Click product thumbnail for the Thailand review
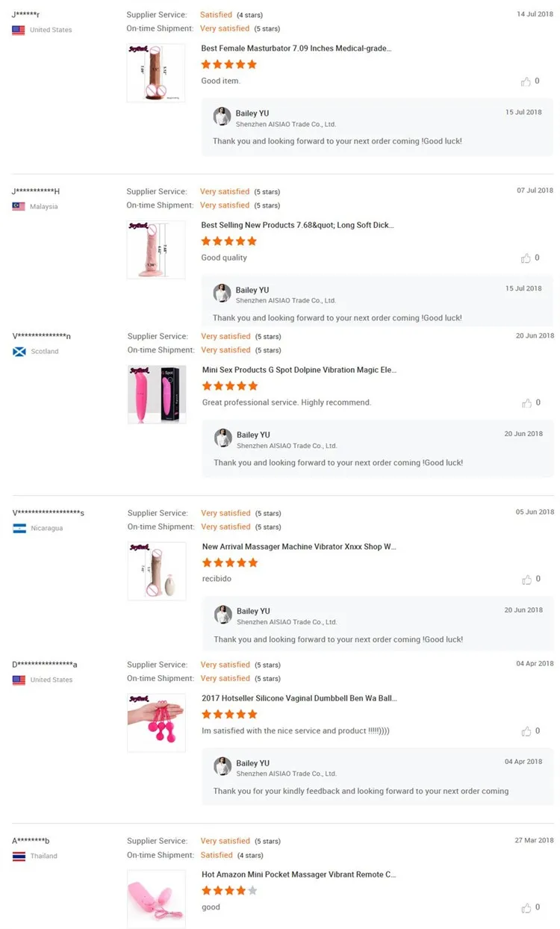Image resolution: width=560 pixels, height=929 pixels. point(156,898)
